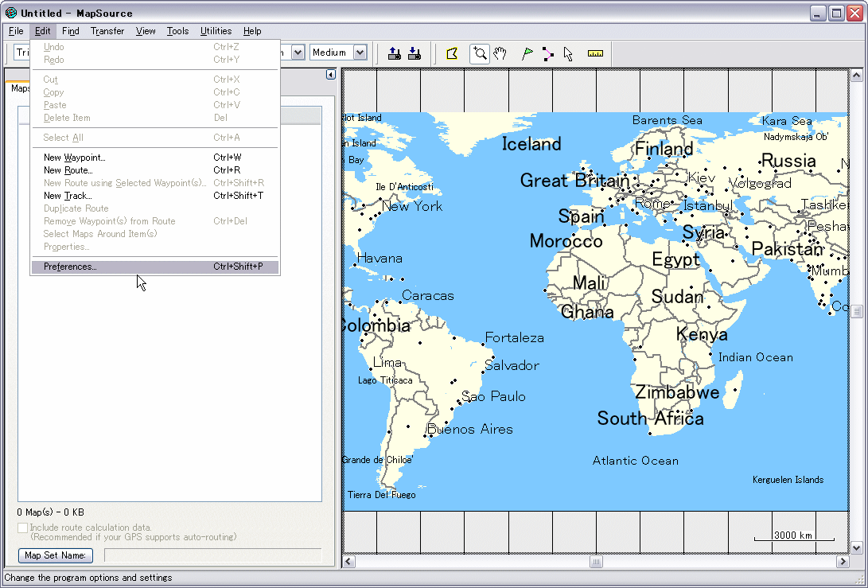The height and width of the screenshot is (588, 868).
Task: Click the '0 Map(s) - 0 KB' text
Action: point(50,512)
